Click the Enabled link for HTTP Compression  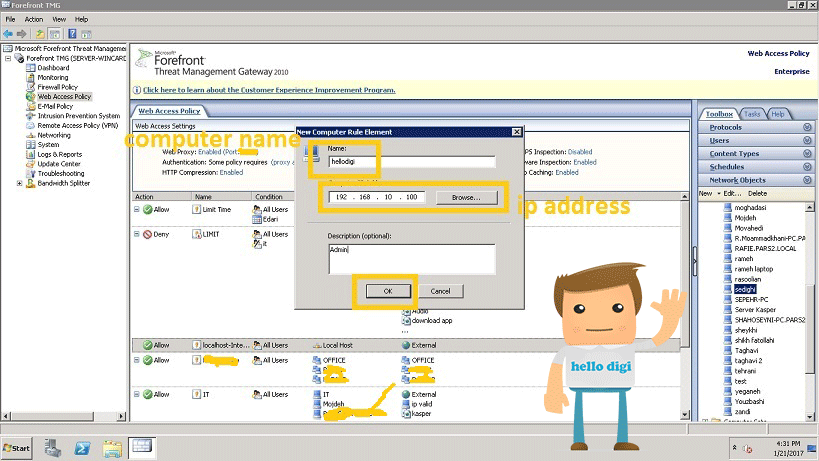(x=231, y=172)
